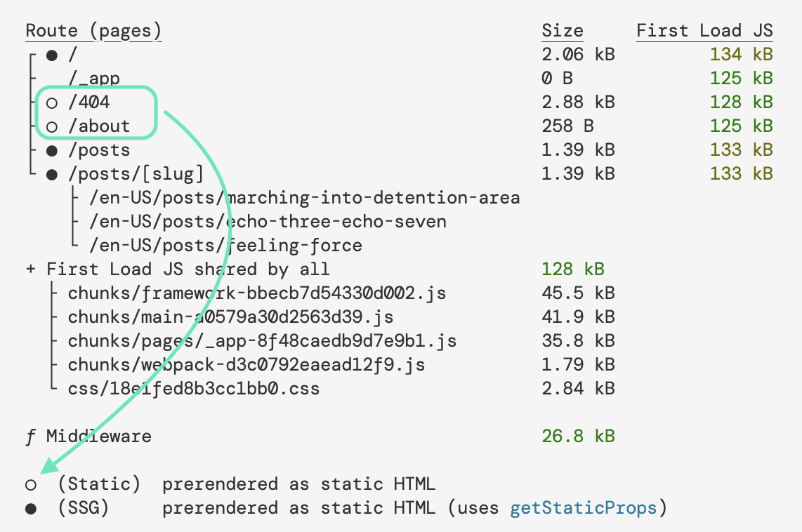The height and width of the screenshot is (532, 802).
Task: Click the css/18e1fed8b3cc1bb0.css file entry
Action: coord(193,388)
